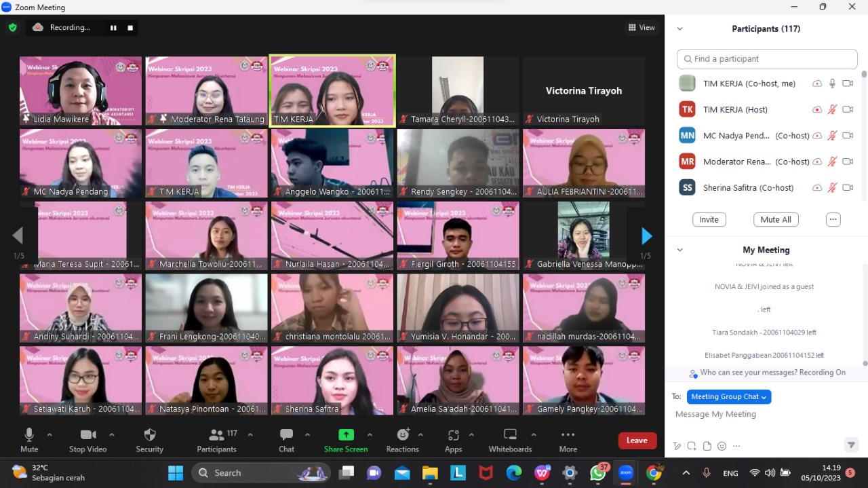Open the Chat bubble icon
This screenshot has height=488, width=868.
point(286,435)
